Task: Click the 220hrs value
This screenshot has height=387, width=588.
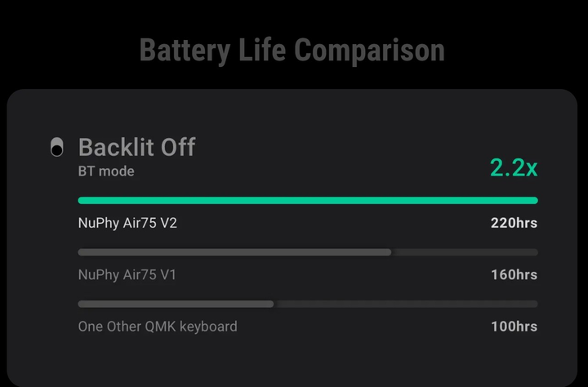Action: pyautogui.click(x=514, y=223)
